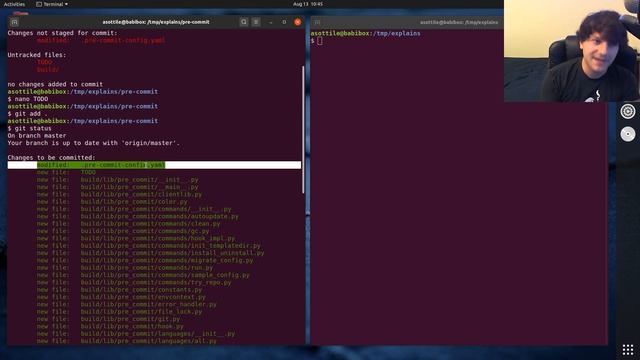Show Applications grid in the dock
The image size is (640, 360).
tap(628, 349)
